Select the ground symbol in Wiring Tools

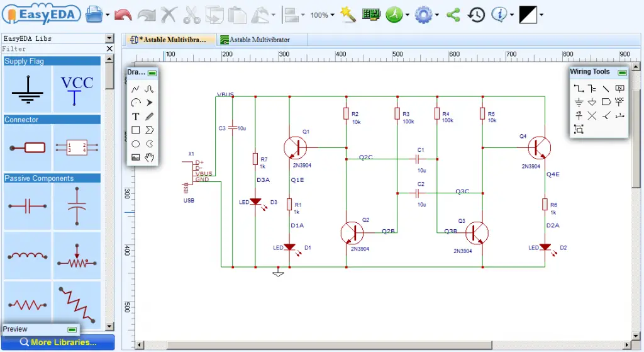point(579,102)
